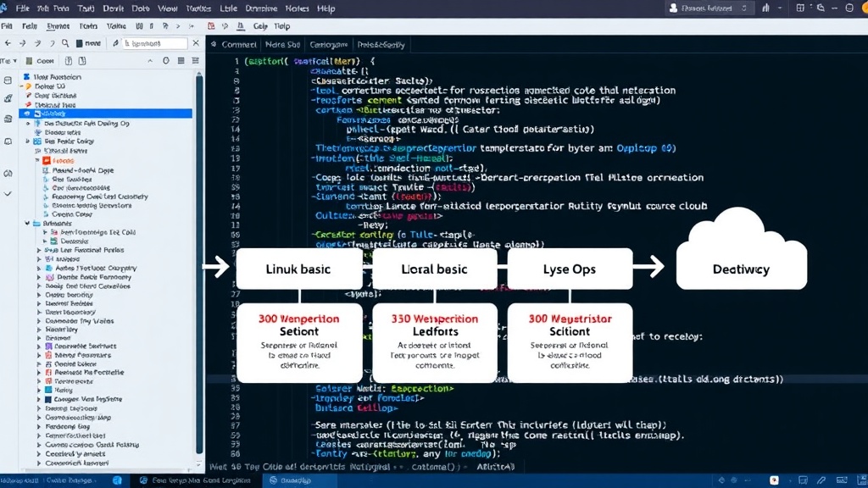Open the Help menu in the top menu bar

pyautogui.click(x=326, y=8)
